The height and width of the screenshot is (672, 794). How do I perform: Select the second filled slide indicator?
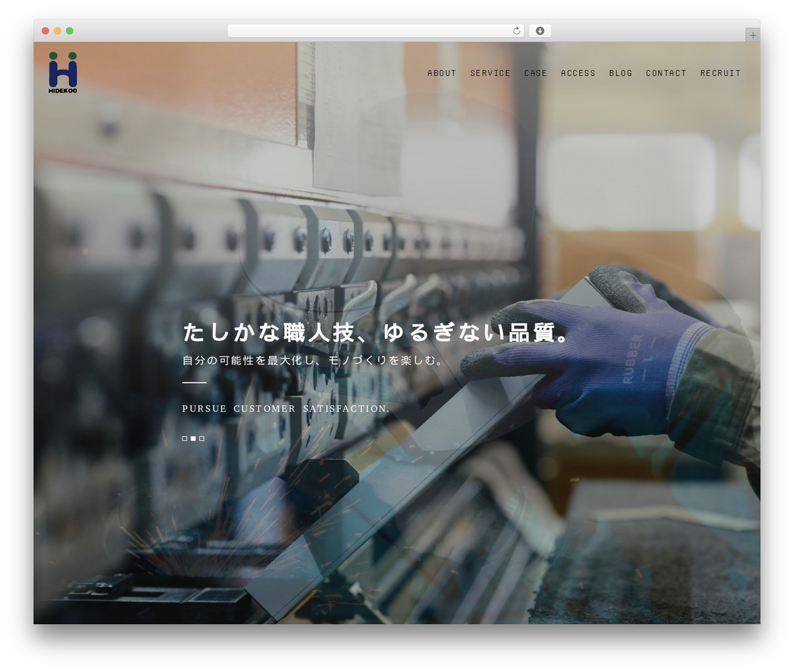click(x=193, y=438)
